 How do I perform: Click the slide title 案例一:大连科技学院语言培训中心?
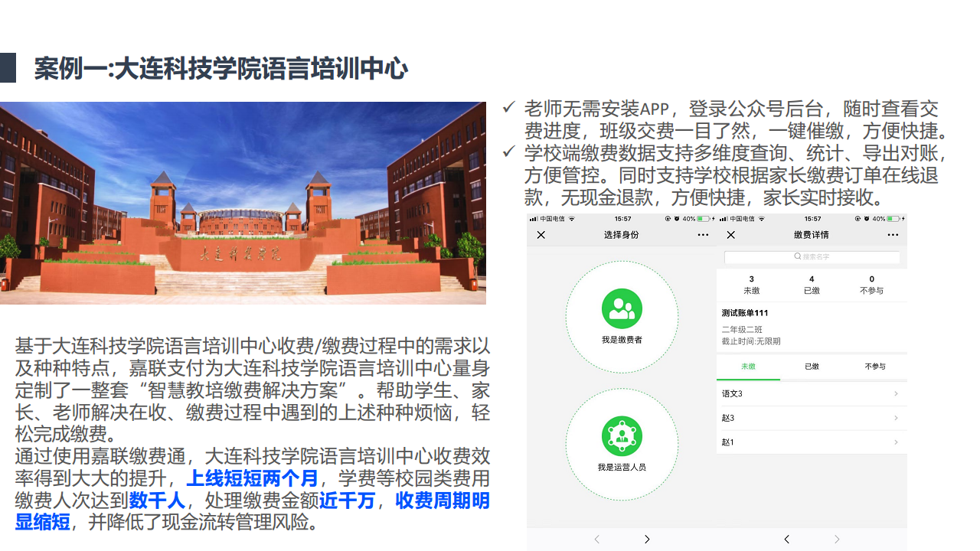(x=220, y=69)
